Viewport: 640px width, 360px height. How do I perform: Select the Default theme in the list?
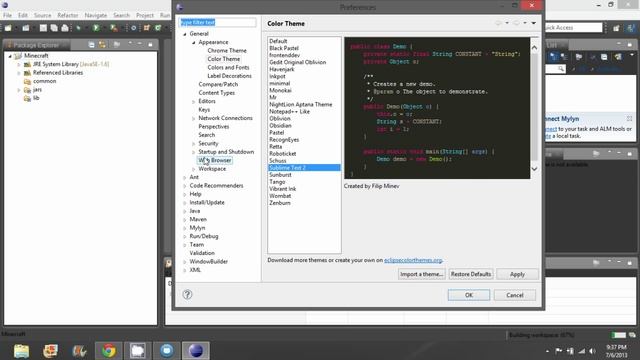click(278, 41)
